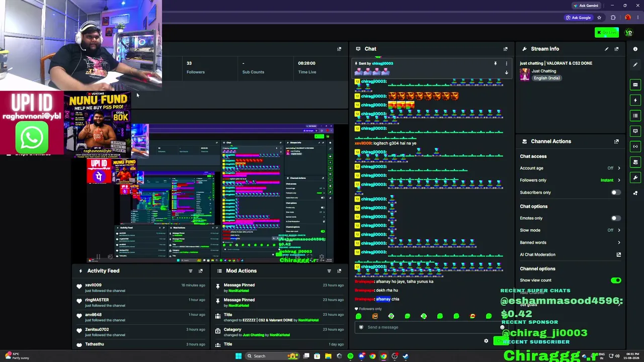The width and height of the screenshot is (644, 362).
Task: Toggle Channel Actions icon in right sidebar
Action: (x=635, y=162)
